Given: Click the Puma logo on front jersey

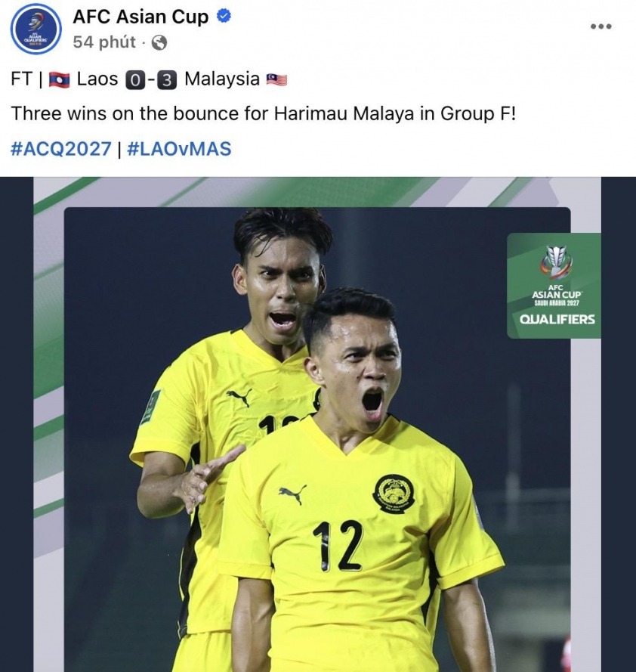Looking at the screenshot, I should (x=292, y=494).
